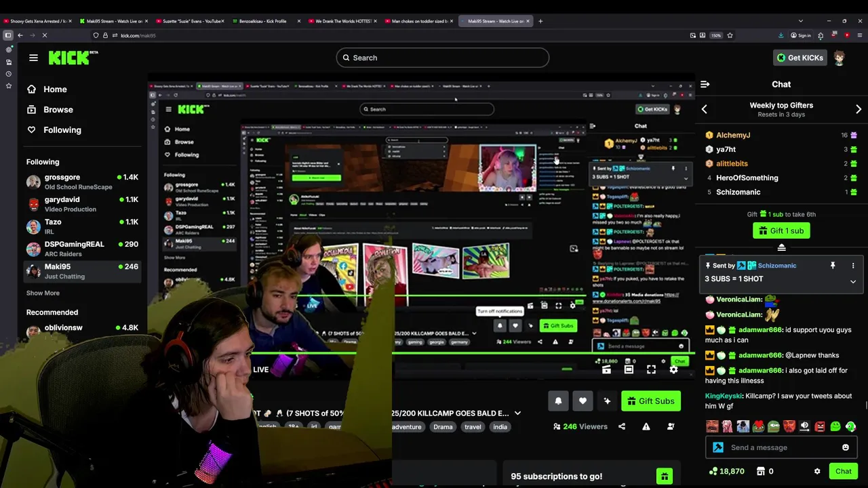The image size is (868, 488).
Task: Open pinned message options menu
Action: click(x=853, y=266)
